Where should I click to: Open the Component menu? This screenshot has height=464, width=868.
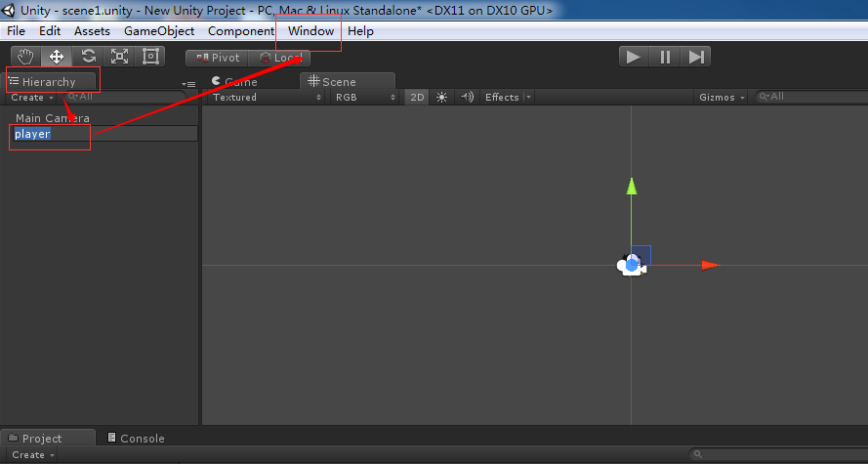click(241, 31)
